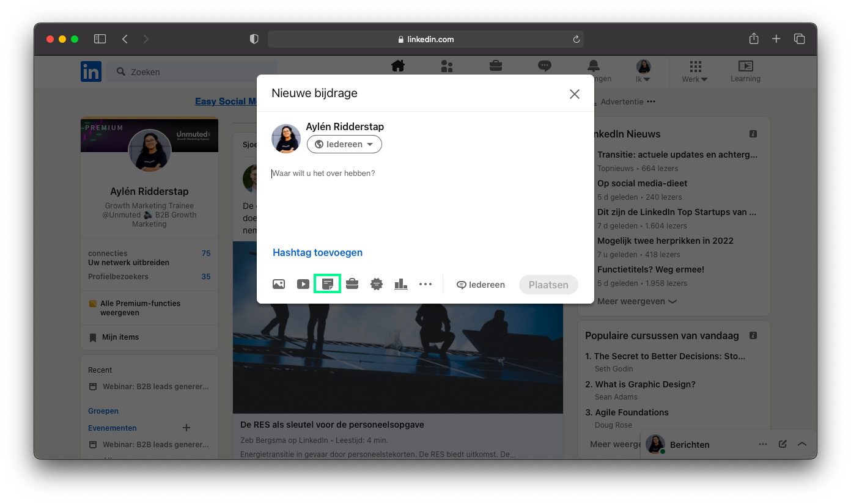Expand Meer weergeven under LinkedIn Nieuws
Screen dimensions: 851x504
point(637,301)
